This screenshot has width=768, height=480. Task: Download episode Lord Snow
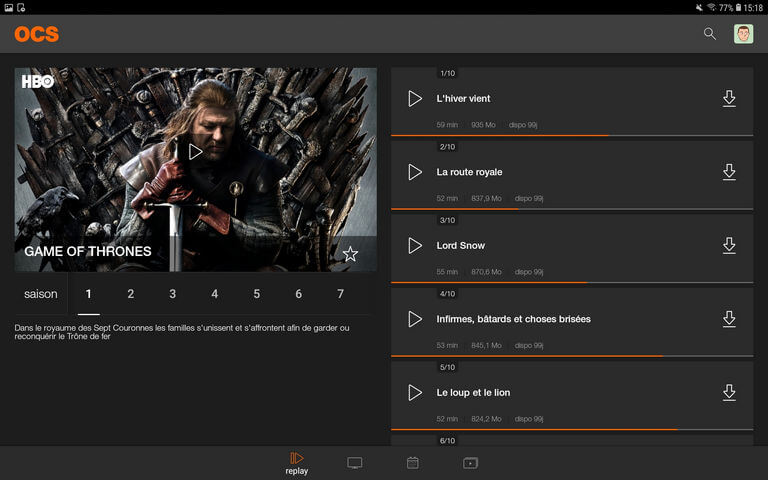(729, 245)
